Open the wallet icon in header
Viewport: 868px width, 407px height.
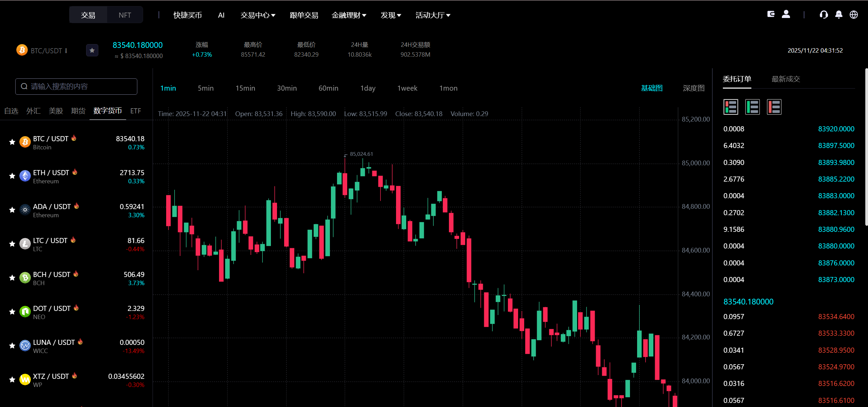point(771,14)
